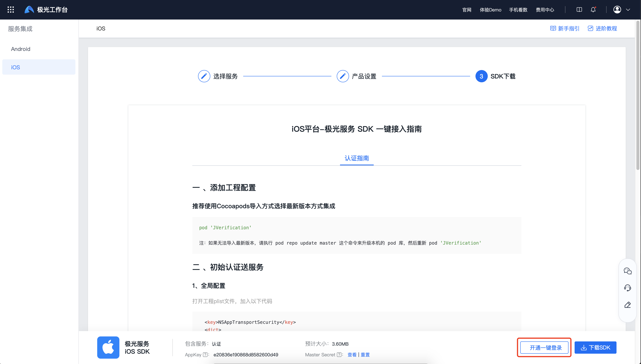Click the pod 'JVerification' code line
The image size is (641, 364).
tap(225, 228)
